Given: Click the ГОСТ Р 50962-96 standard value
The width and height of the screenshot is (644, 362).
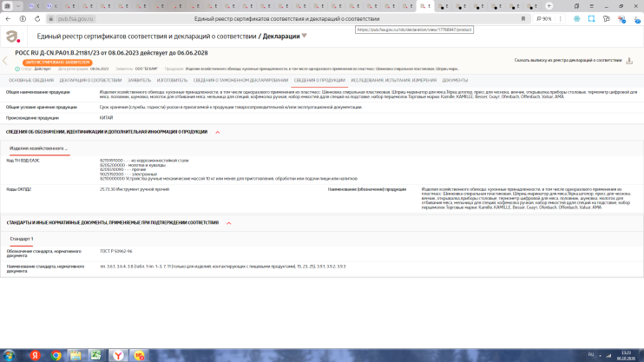Looking at the screenshot, I should (116, 251).
